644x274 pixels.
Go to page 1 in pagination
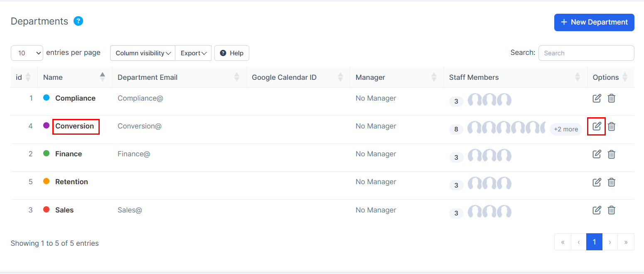[x=594, y=242]
